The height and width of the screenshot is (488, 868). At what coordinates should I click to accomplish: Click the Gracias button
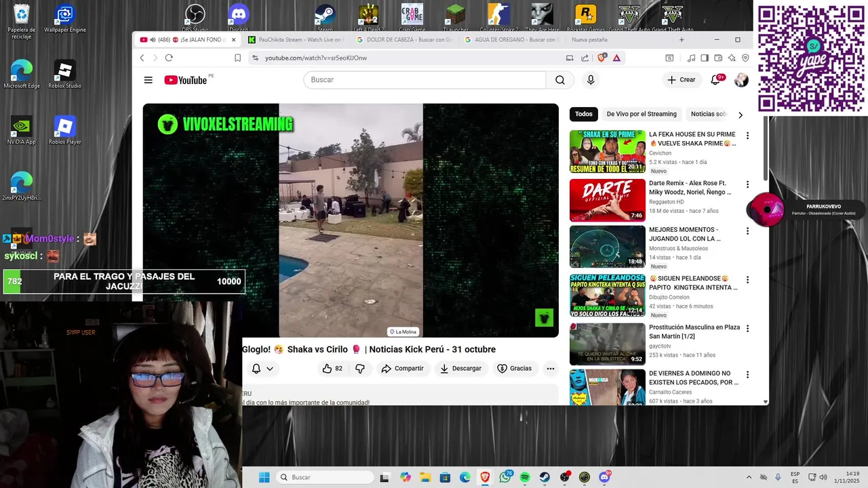(515, 369)
